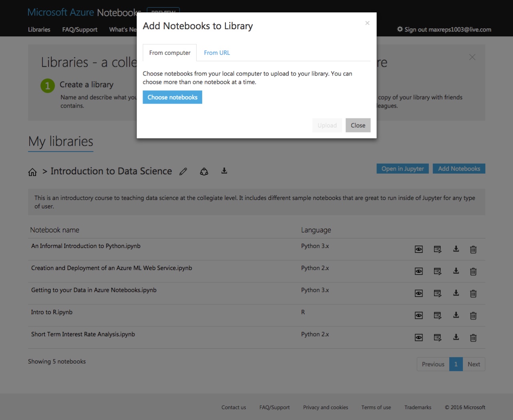Switch to the From URL tab
The height and width of the screenshot is (420, 513).
217,53
